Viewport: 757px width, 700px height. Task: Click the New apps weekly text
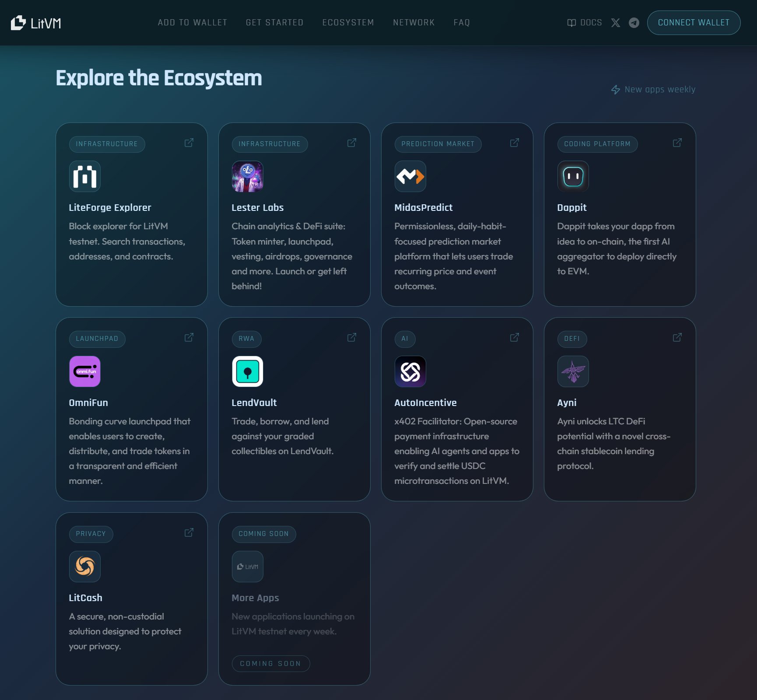click(660, 90)
